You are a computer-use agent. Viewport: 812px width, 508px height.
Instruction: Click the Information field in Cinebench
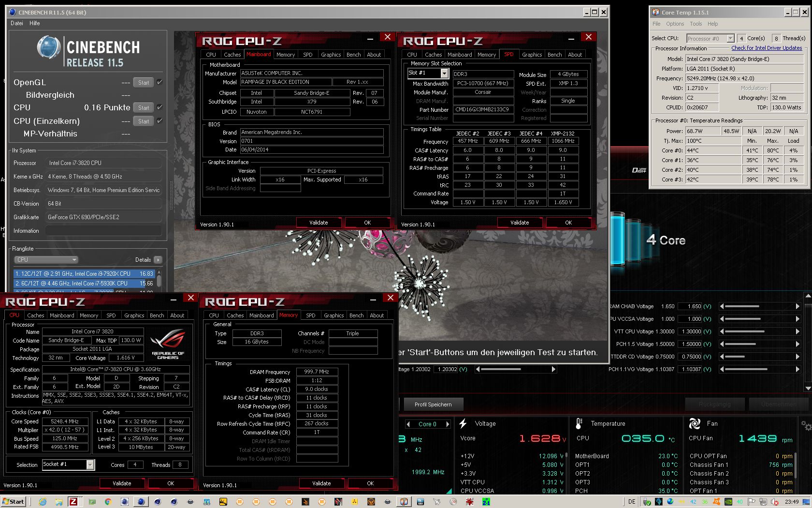(x=103, y=231)
